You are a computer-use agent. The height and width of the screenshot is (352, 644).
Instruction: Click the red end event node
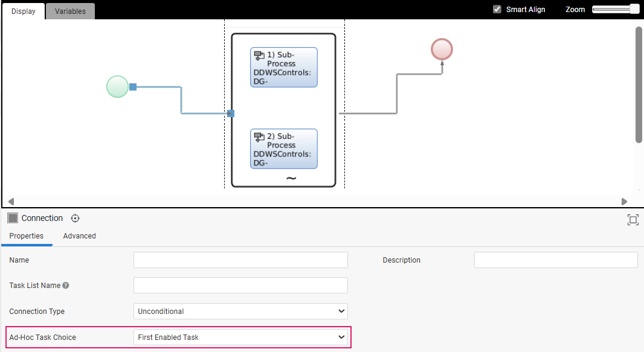point(442,49)
